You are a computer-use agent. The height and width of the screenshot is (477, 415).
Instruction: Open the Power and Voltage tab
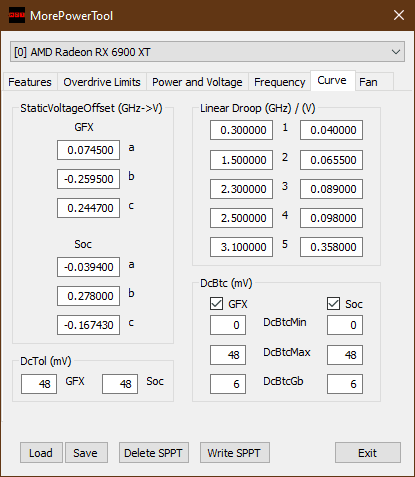[x=197, y=82]
